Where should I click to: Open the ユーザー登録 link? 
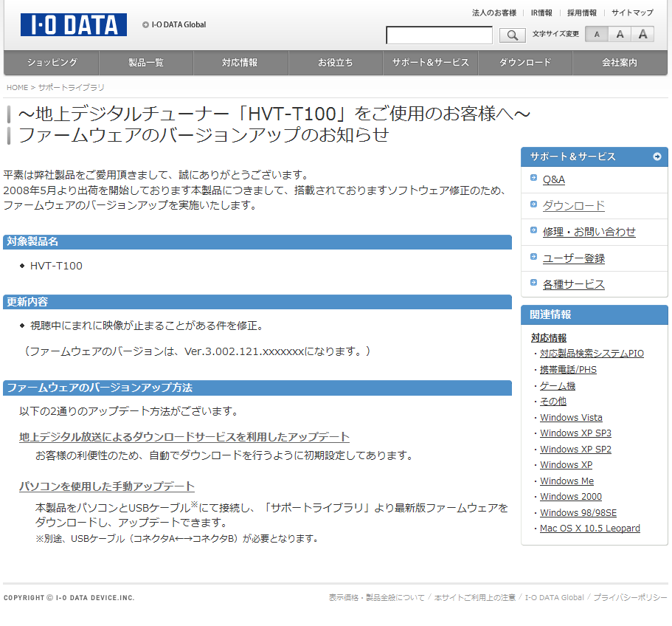tap(573, 258)
